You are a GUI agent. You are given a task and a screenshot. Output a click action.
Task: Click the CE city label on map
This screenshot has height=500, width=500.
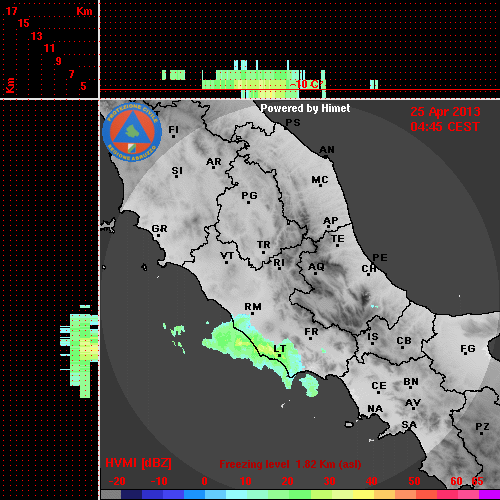pos(379,386)
